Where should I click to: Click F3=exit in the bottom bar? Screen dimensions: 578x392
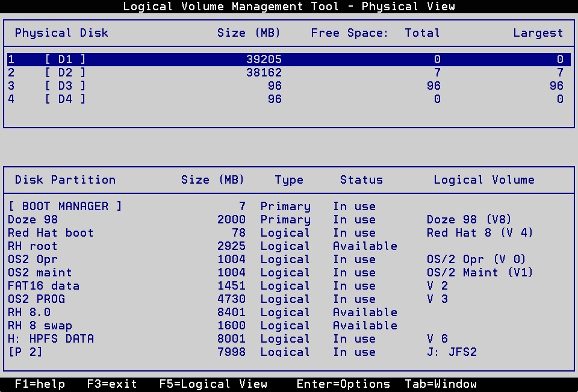(x=112, y=384)
